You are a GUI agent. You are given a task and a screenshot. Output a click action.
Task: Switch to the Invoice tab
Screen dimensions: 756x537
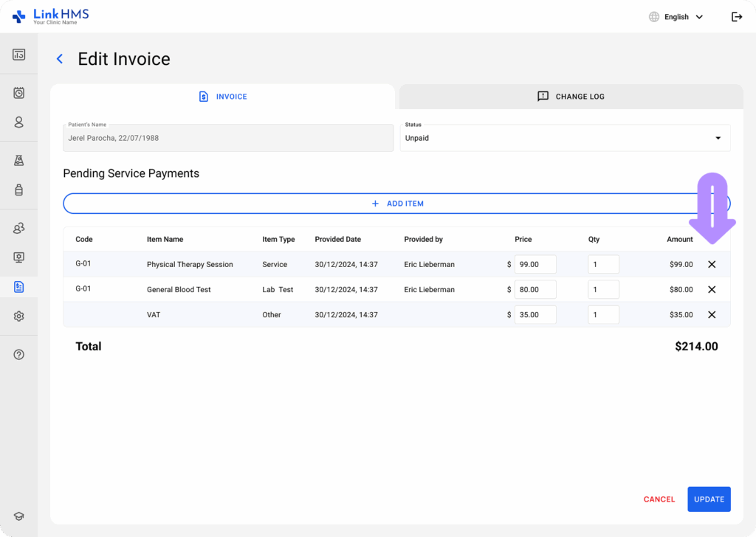(223, 97)
